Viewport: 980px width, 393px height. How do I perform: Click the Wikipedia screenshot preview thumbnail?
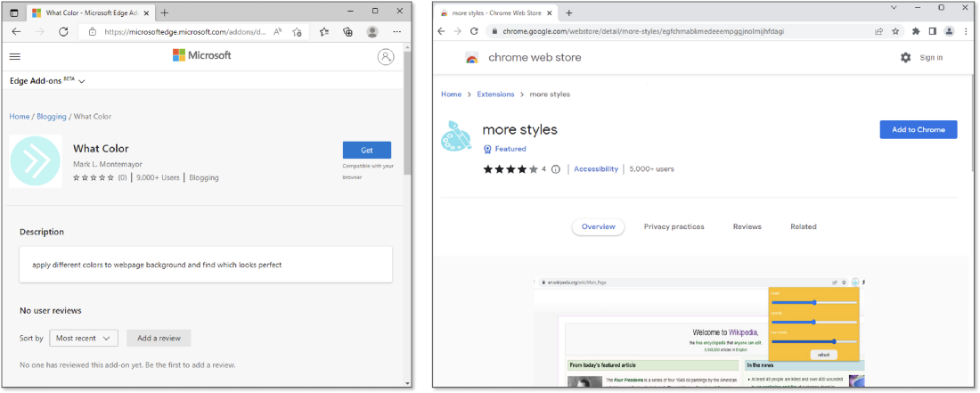pos(699,332)
